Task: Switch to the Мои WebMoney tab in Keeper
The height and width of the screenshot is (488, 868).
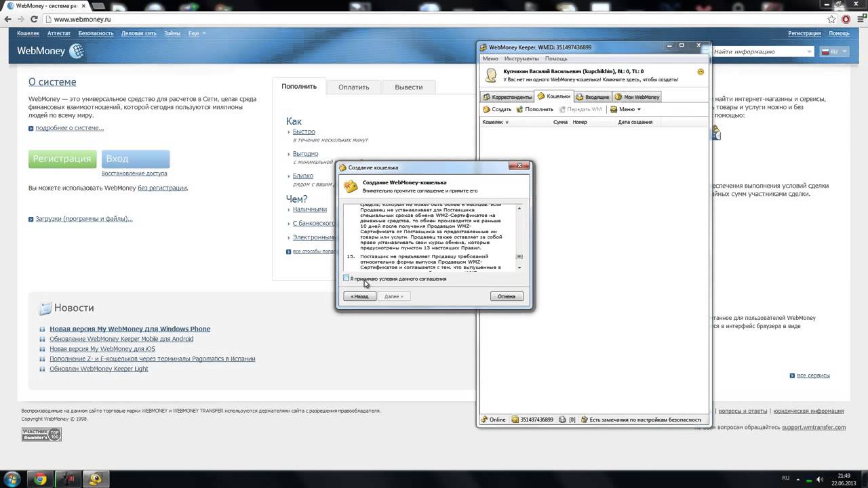Action: [x=637, y=97]
